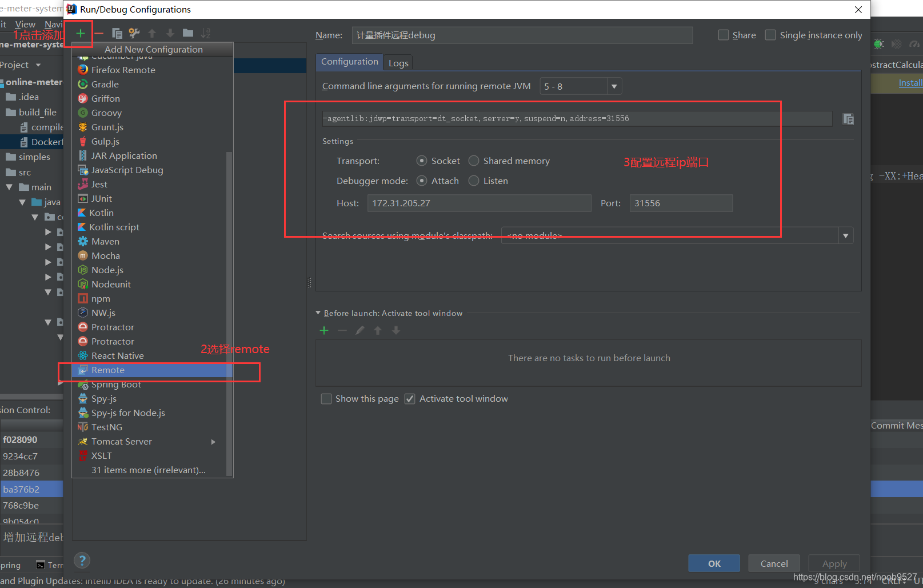
Task: Select the Kotlin configuration entry
Action: [150, 213]
